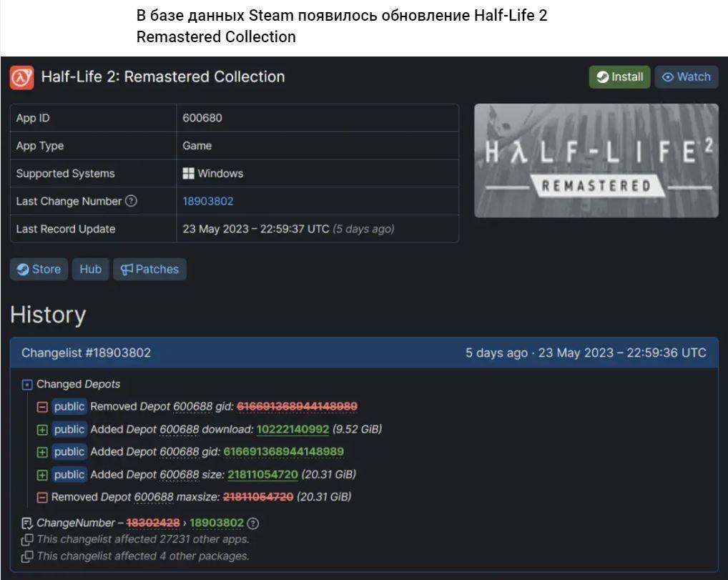Click the red minus icon beside Removed Depot gid
This screenshot has width=728, height=580.
[42, 407]
